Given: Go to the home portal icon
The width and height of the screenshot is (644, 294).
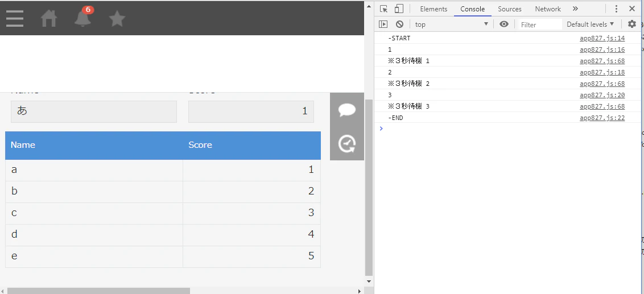Looking at the screenshot, I should click(49, 18).
